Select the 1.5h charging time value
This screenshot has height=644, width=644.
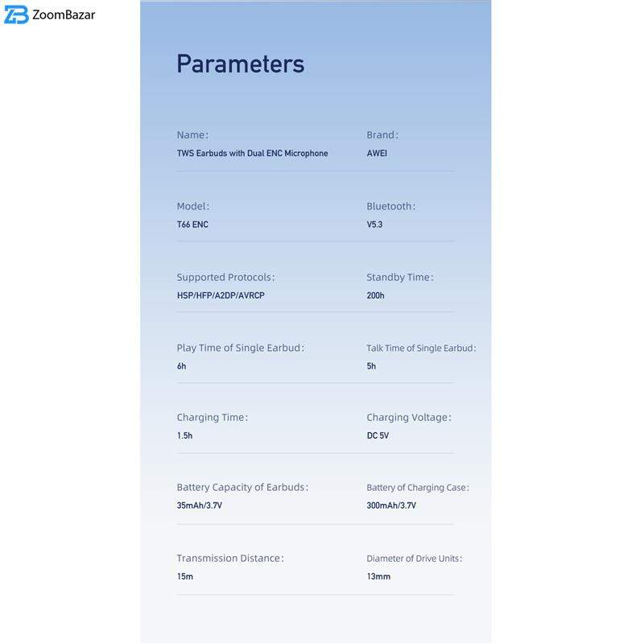click(x=184, y=436)
